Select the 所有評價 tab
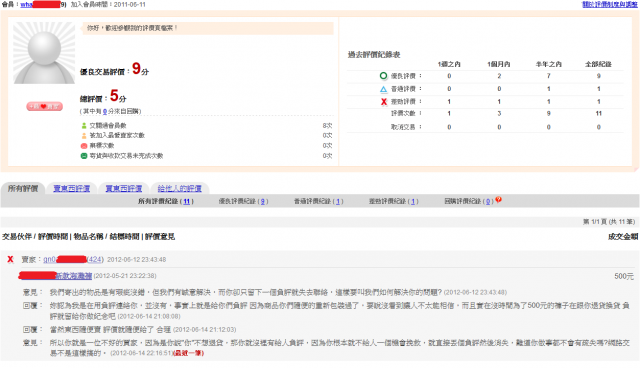Screen dimensions: 640x368 click(23, 188)
